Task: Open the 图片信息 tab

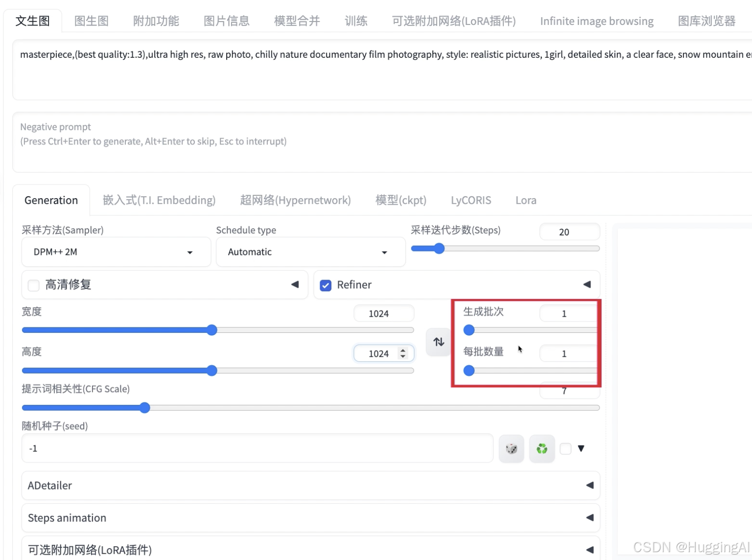Action: pyautogui.click(x=227, y=21)
